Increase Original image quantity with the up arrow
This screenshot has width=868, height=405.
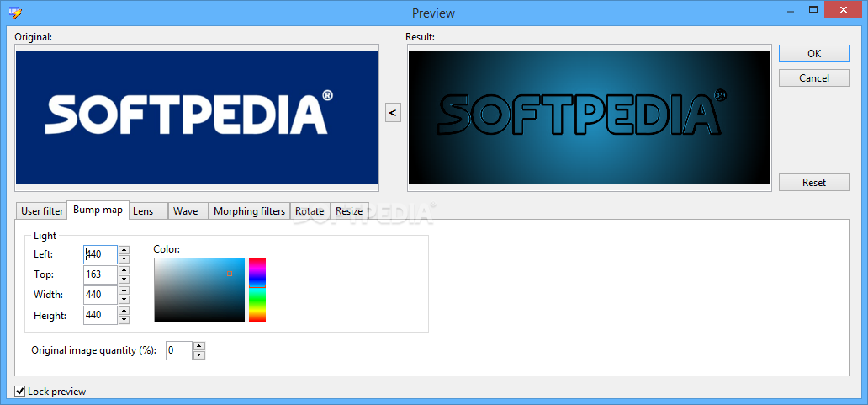tap(200, 346)
